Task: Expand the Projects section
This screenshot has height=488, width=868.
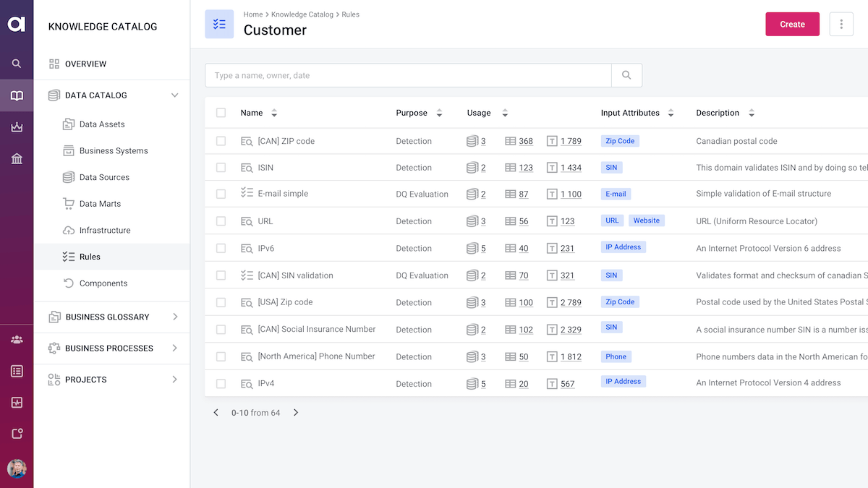Action: click(x=174, y=380)
